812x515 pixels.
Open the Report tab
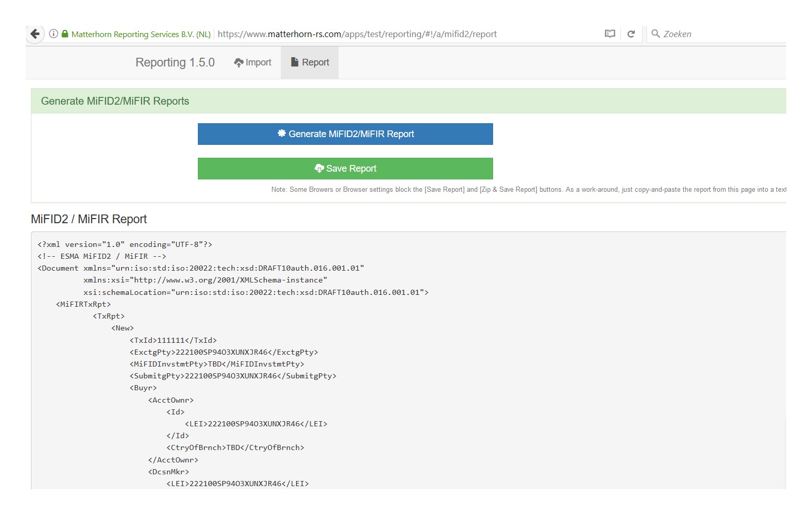310,62
